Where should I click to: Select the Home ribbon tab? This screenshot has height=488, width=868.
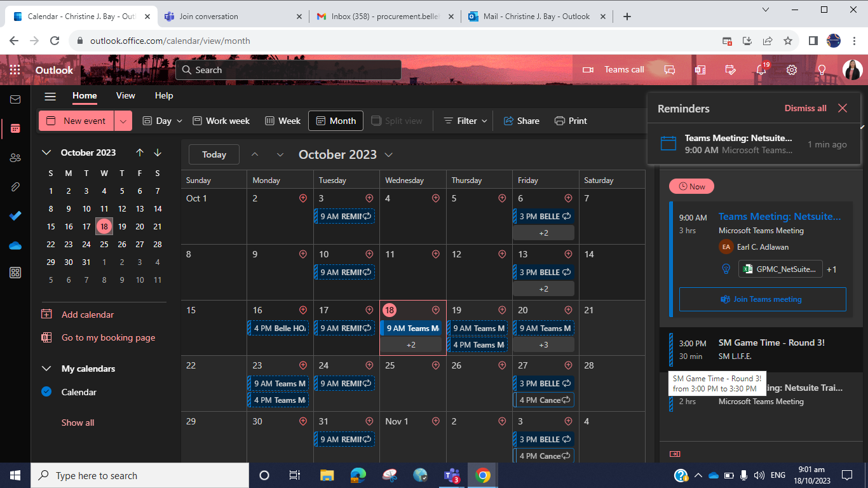(85, 96)
